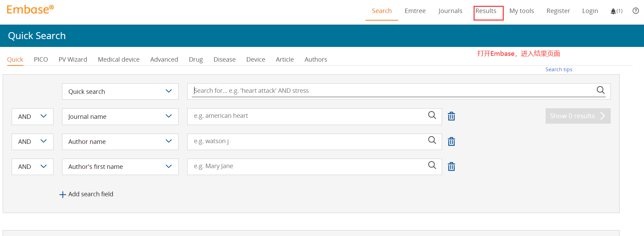This screenshot has height=236, width=644.
Task: Open the help question mark icon
Action: coord(636,11)
